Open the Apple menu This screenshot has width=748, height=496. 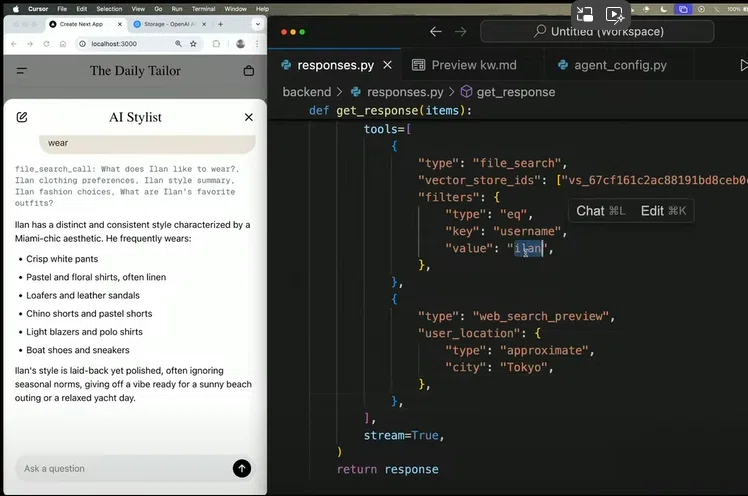(16, 9)
